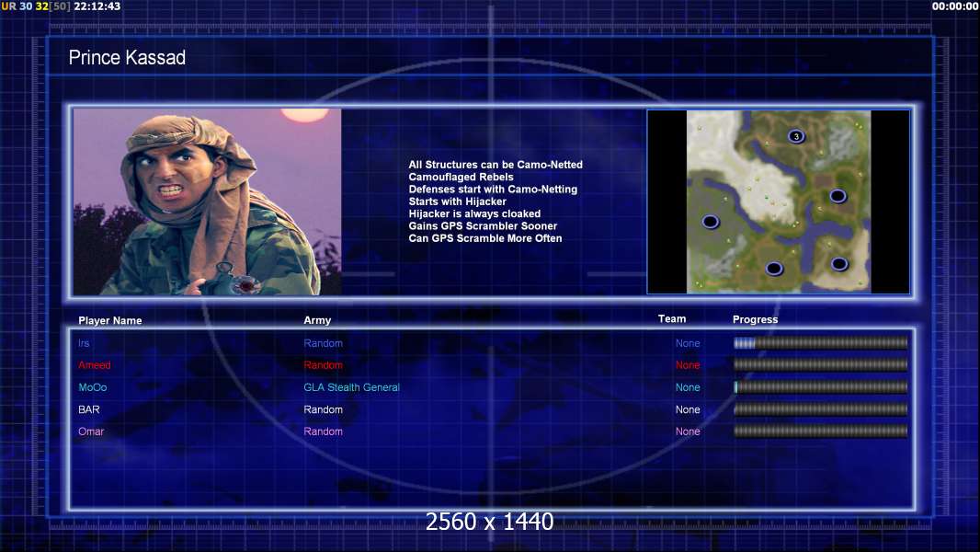Select the western start position marker on the minimap
This screenshot has width=980, height=552.
[710, 222]
